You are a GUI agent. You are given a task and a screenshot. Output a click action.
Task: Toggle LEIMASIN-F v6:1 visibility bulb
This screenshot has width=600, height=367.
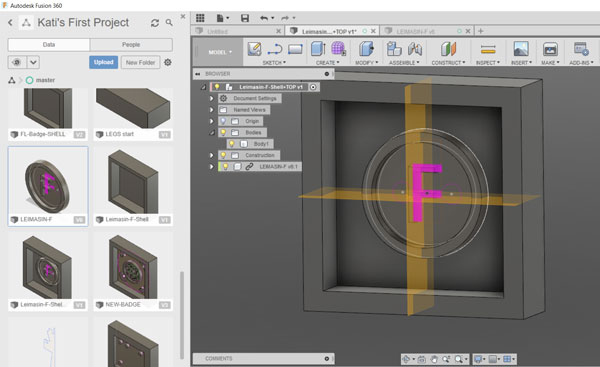(x=226, y=166)
